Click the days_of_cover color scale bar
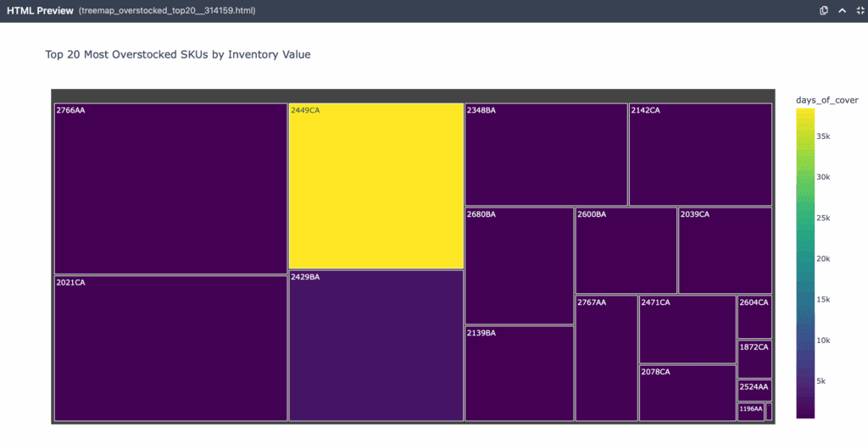Screen dimensions: 868x443 805,263
